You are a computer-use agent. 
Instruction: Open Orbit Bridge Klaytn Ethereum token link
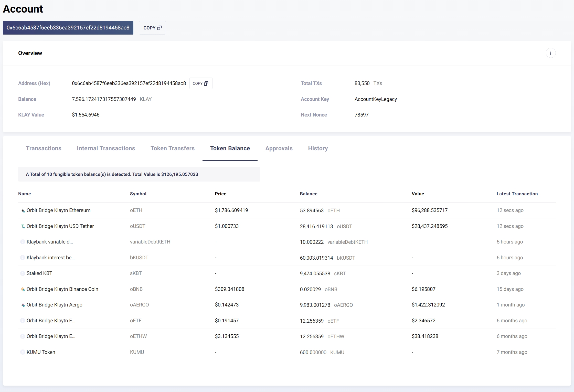coord(58,210)
